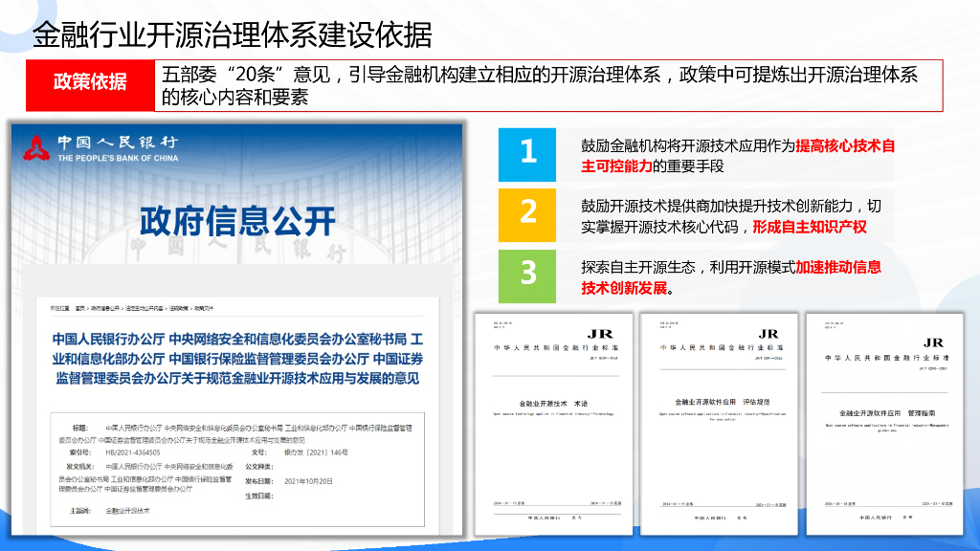This screenshot has height=551, width=980.
Task: Click the index number HB/2021-4364505
Action: tap(132, 452)
